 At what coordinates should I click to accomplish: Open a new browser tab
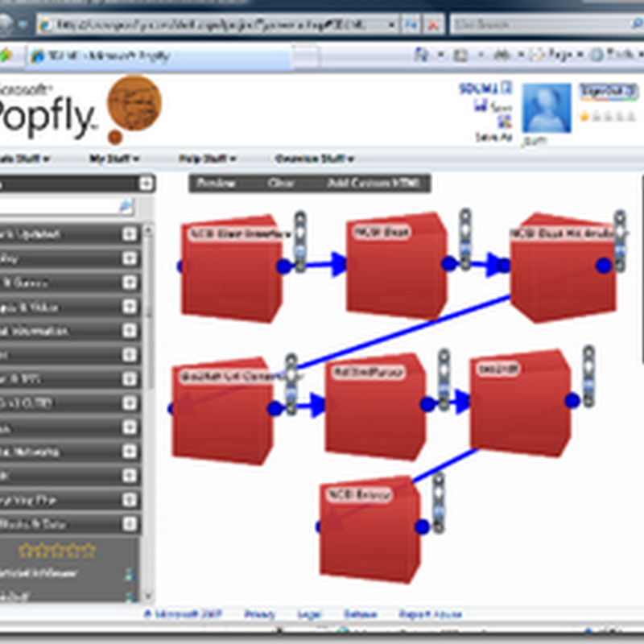(306, 56)
